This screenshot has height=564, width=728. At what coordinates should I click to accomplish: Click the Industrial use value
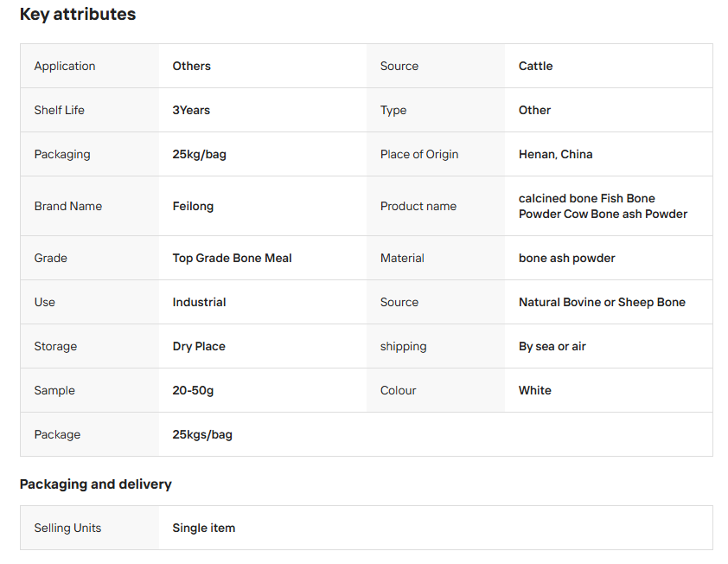tap(199, 303)
